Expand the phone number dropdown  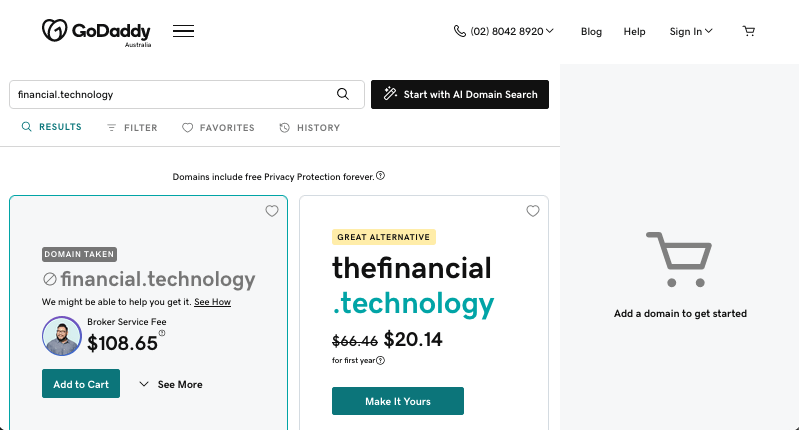click(x=504, y=31)
